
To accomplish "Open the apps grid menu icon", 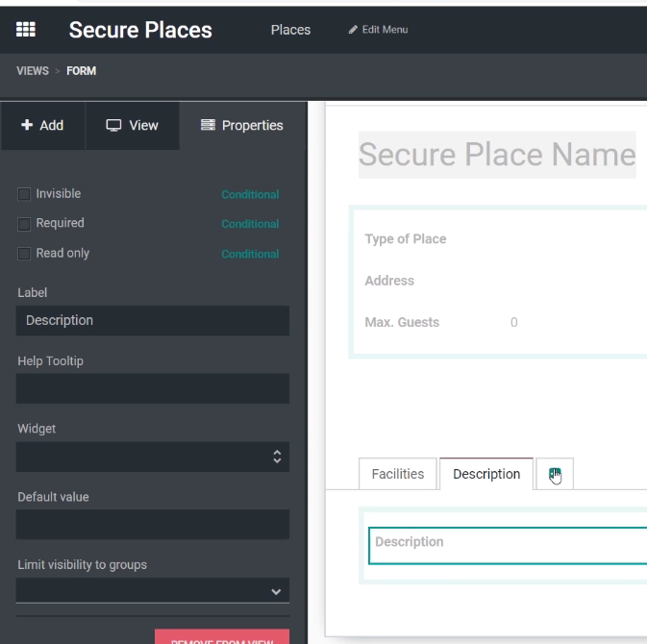I will pos(26,30).
